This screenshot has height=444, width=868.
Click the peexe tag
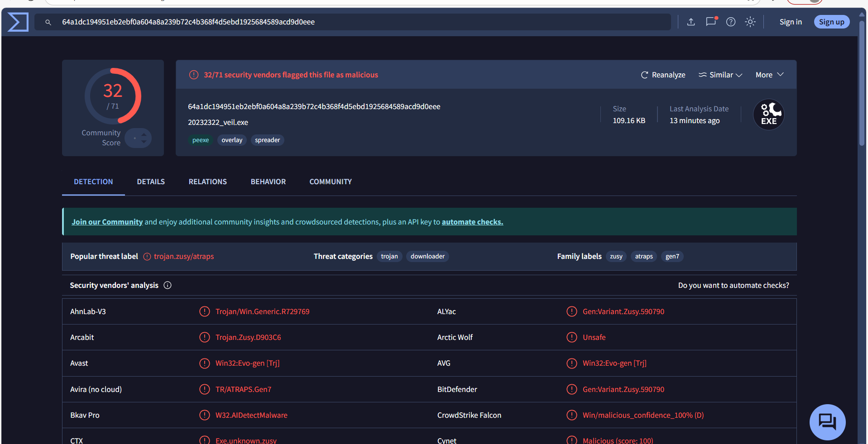pyautogui.click(x=201, y=140)
